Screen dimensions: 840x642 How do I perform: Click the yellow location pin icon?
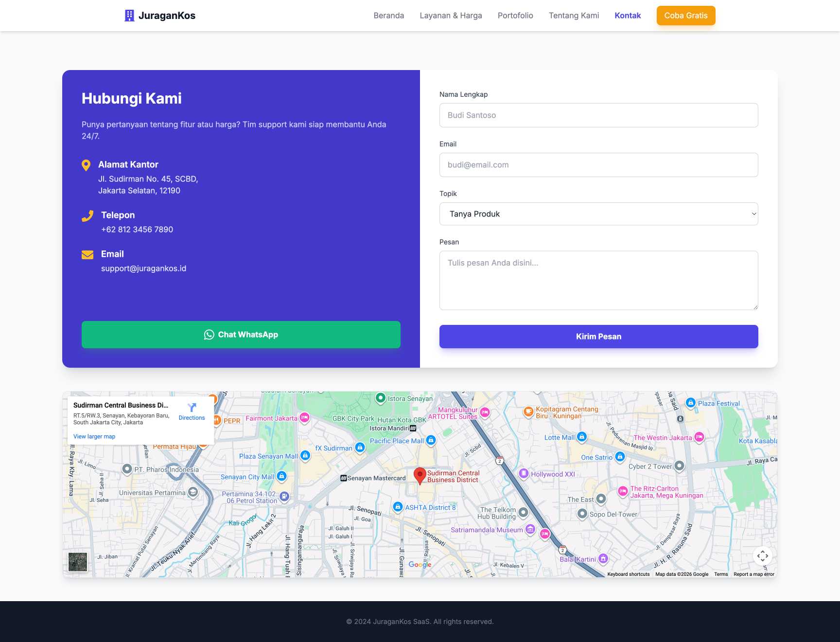(86, 165)
